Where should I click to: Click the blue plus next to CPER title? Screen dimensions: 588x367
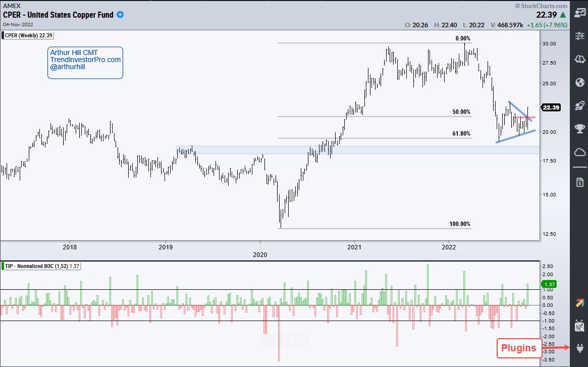tap(120, 15)
